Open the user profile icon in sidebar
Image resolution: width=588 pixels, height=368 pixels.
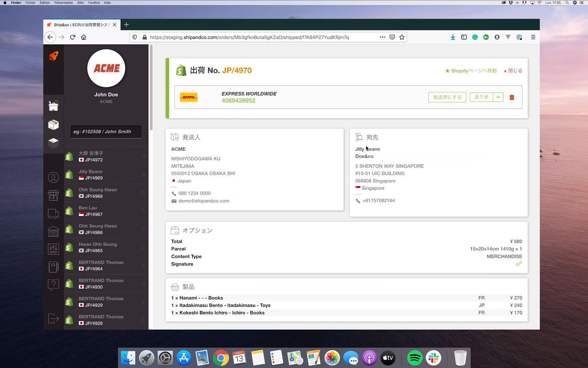tap(53, 177)
